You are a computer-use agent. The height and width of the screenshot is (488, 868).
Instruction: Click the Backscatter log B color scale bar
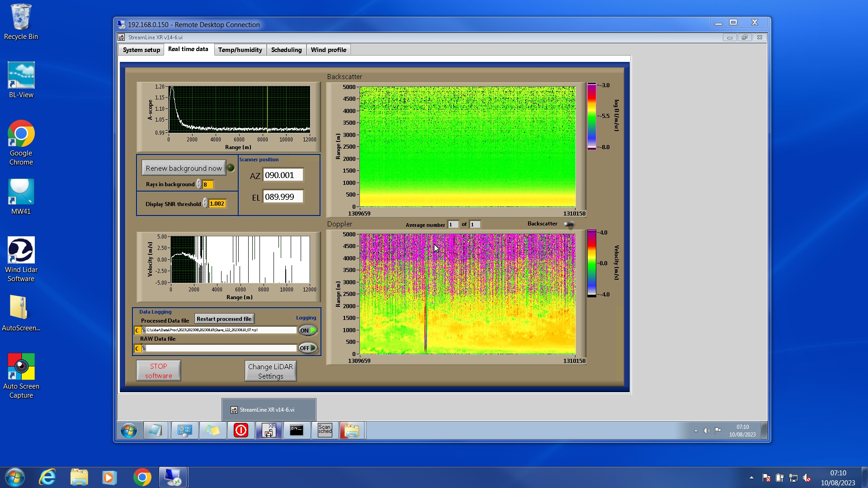pyautogui.click(x=591, y=116)
